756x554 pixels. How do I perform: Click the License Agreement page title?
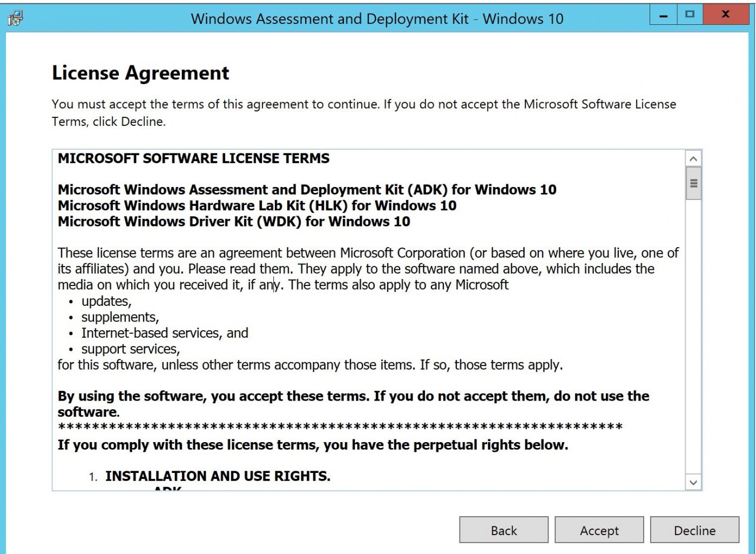(x=140, y=73)
